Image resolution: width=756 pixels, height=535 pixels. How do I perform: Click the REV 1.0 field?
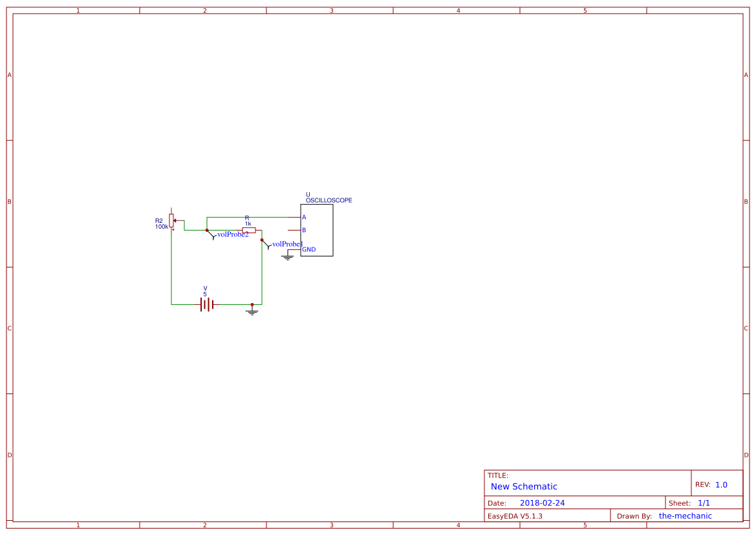pos(722,483)
